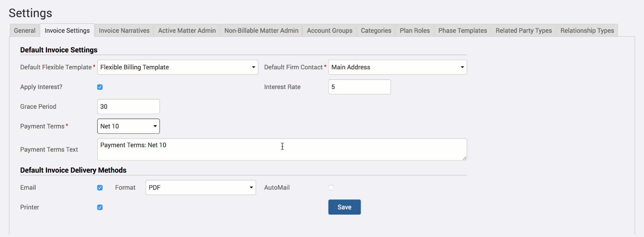Open Relationship Types tab

587,31
